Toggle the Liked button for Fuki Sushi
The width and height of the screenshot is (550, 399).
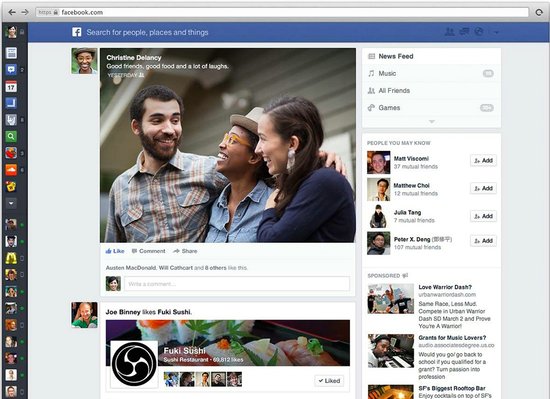pos(329,380)
